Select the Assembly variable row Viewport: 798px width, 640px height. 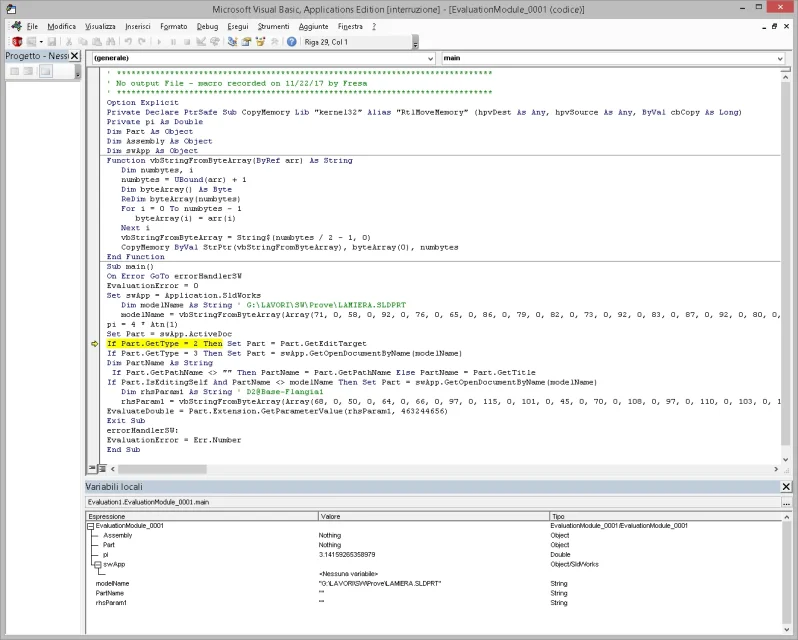point(434,535)
